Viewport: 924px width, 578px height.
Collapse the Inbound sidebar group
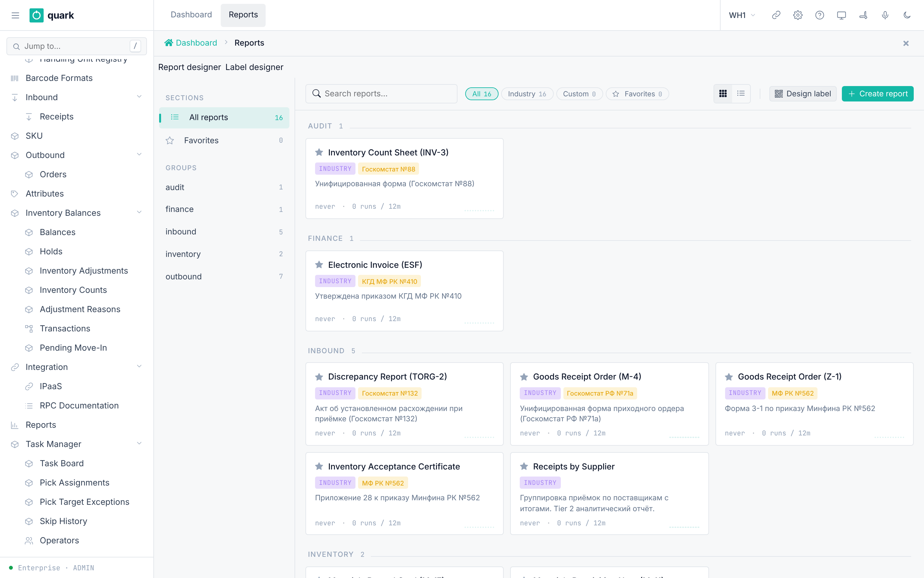click(x=139, y=97)
